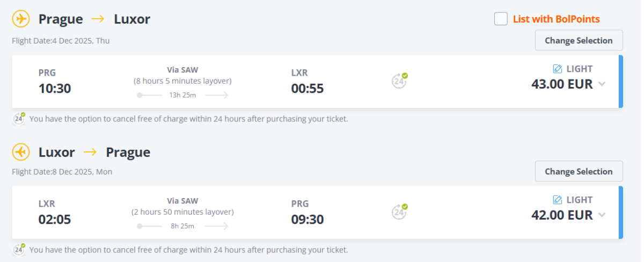The height and width of the screenshot is (262, 644).
Task: Click the Prague to Luxor outbound plane icon
Action: tap(20, 19)
